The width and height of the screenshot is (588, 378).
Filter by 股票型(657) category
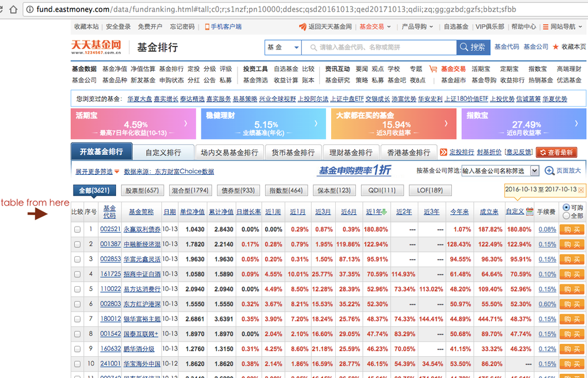[142, 190]
